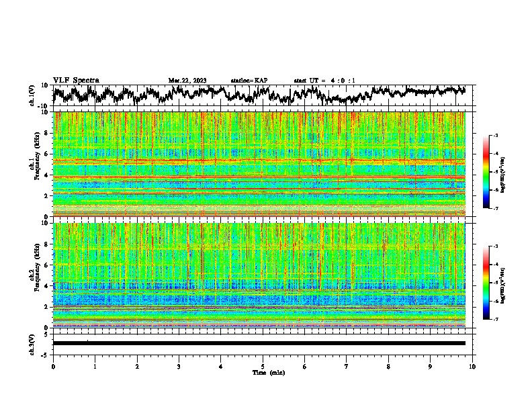Click the time axis tick label '6'
Screen dimensions: 532x411
tap(305, 367)
